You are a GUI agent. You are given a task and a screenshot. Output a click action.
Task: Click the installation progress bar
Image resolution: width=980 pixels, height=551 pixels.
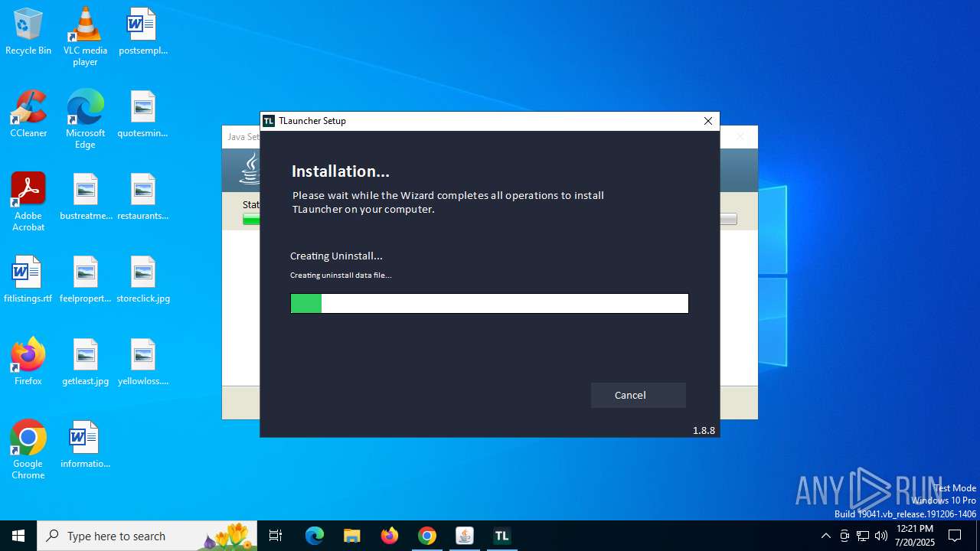pos(489,303)
